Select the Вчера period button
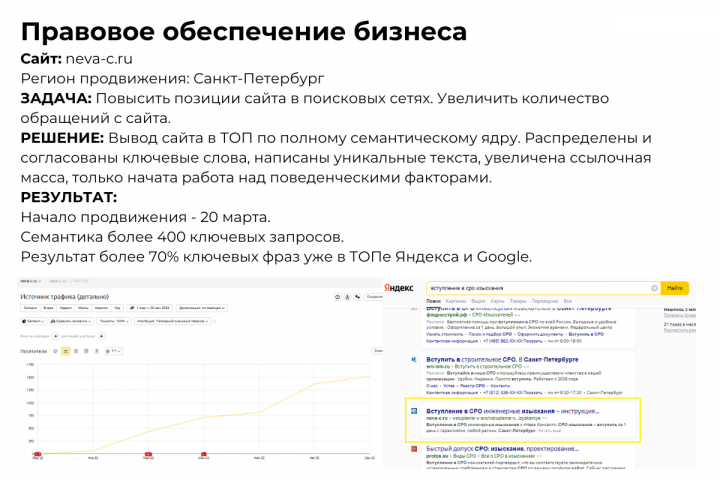 48,308
